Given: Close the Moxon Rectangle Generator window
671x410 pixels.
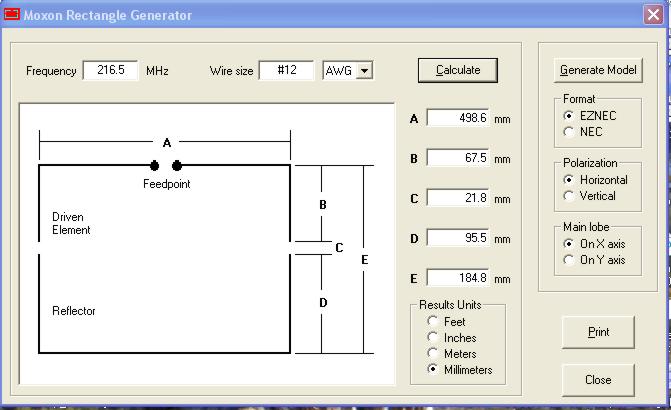Looking at the screenshot, I should pos(652,15).
